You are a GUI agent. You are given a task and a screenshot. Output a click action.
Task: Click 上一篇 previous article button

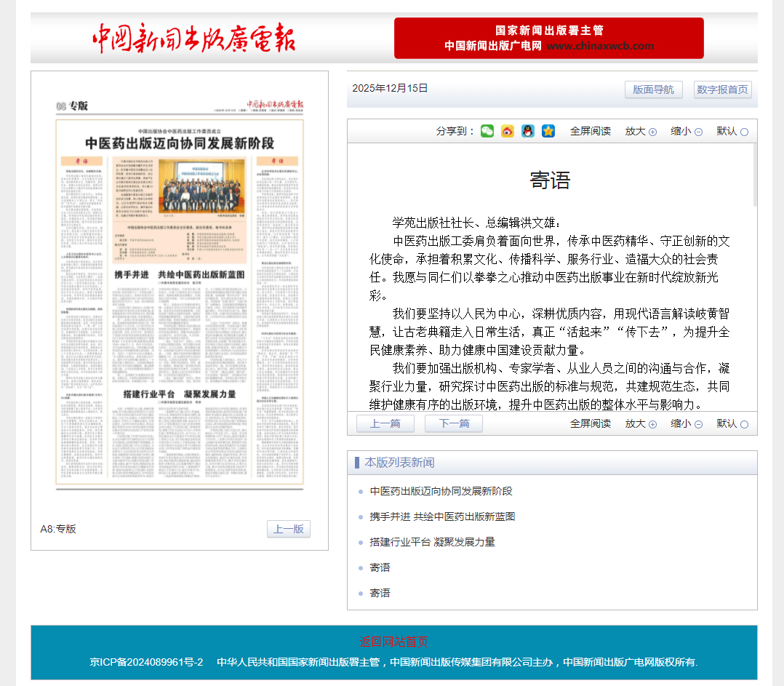tap(385, 423)
